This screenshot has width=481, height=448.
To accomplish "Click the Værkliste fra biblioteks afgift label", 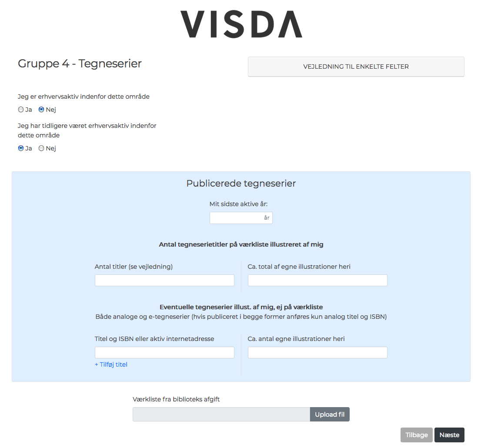I will click(x=176, y=399).
